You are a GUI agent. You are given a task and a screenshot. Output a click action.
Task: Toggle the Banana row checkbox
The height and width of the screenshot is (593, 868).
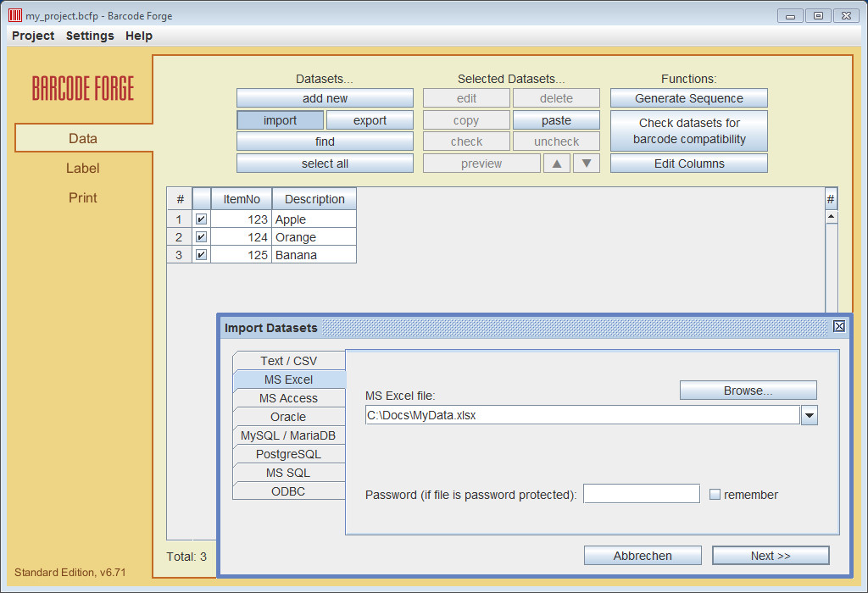click(x=201, y=255)
